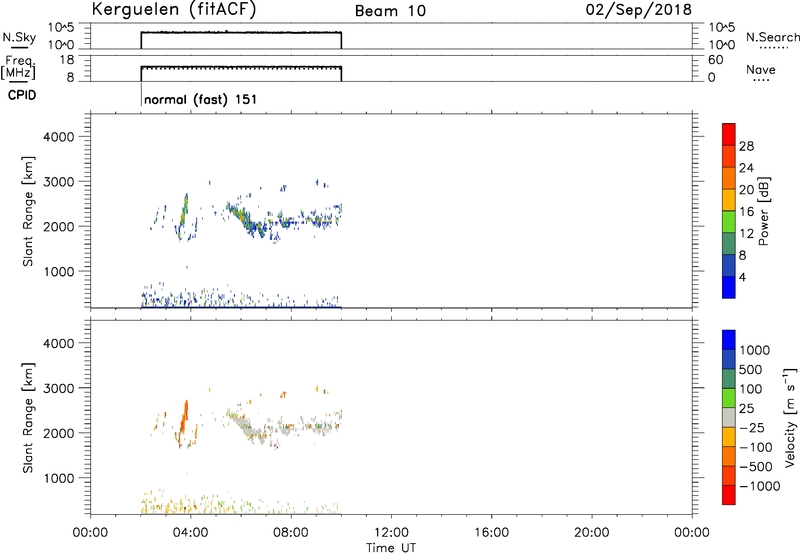Click the frequency trace in the Freq. panel
This screenshot has height=554, width=800.
(x=241, y=67)
